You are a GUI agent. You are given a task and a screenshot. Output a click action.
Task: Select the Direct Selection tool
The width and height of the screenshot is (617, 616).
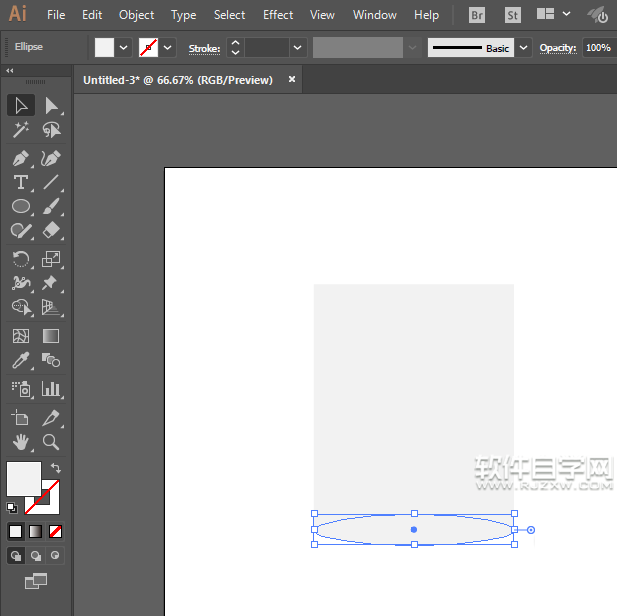click(51, 105)
